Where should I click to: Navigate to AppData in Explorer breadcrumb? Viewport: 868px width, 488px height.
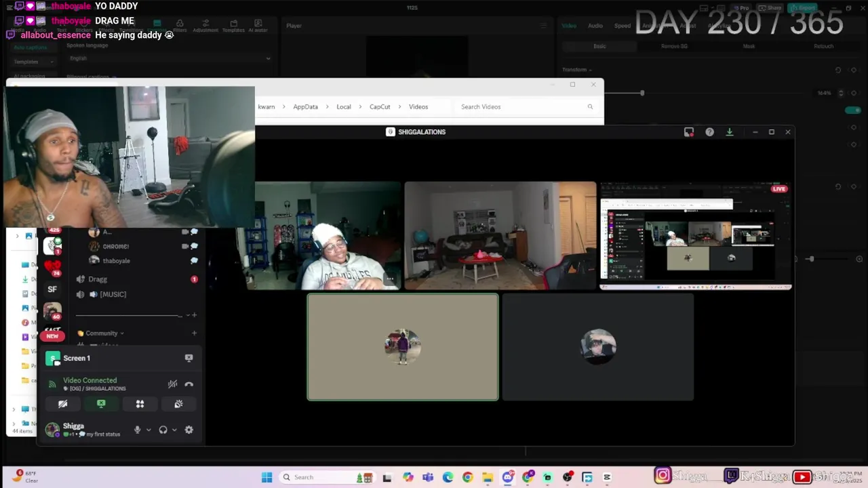pos(305,106)
